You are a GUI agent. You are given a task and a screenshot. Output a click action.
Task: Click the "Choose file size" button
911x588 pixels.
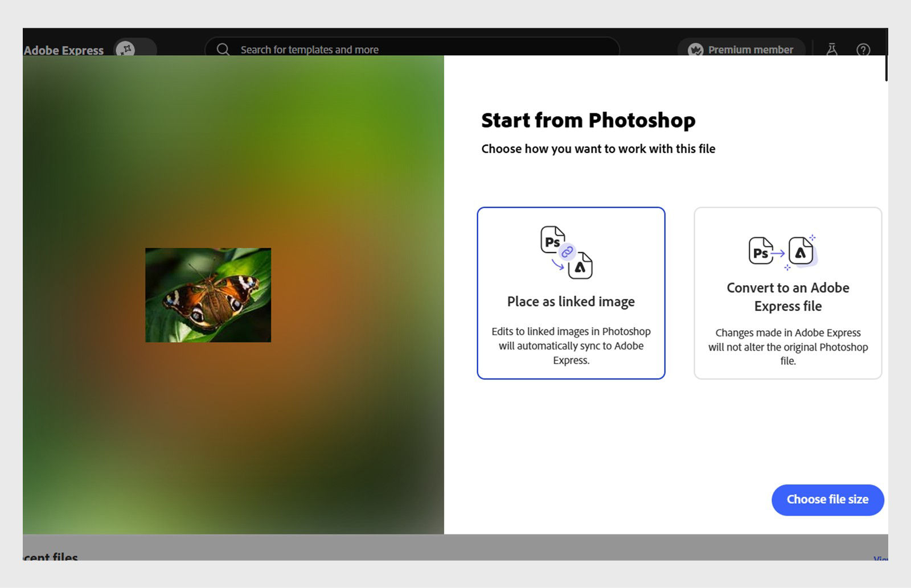(x=827, y=500)
